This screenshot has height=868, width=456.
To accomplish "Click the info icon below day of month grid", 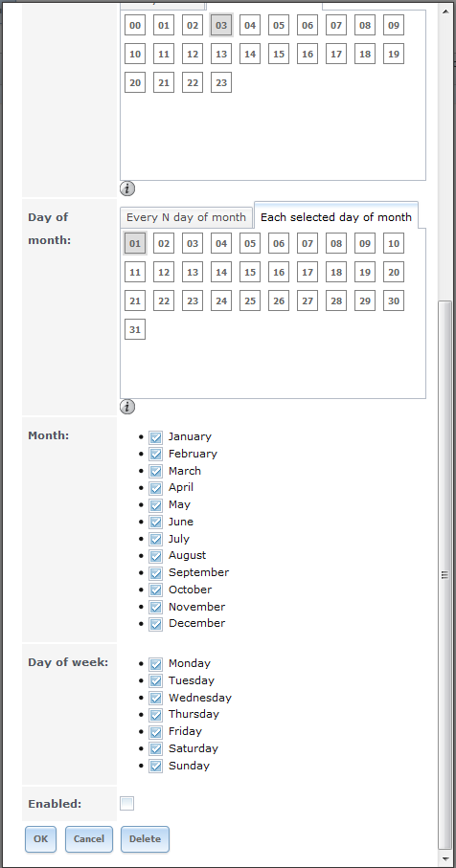I will pos(126,407).
